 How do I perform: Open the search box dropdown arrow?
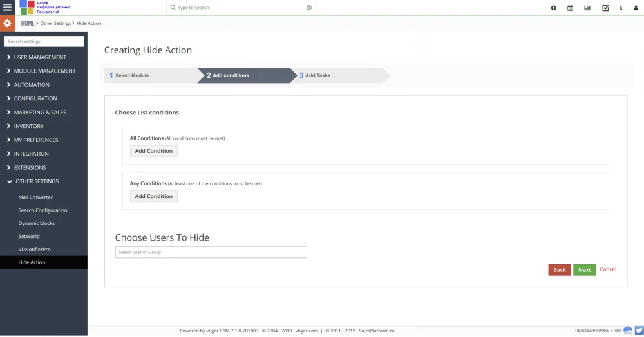tap(309, 8)
